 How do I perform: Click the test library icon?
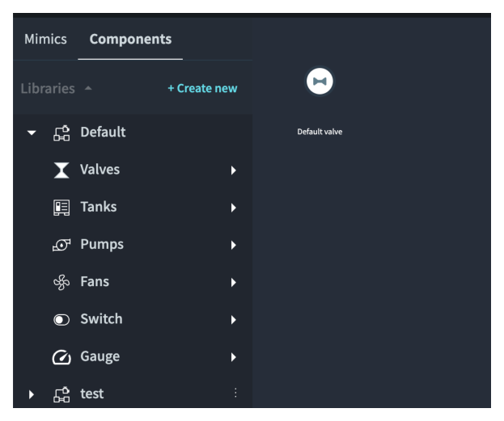pyautogui.click(x=61, y=394)
